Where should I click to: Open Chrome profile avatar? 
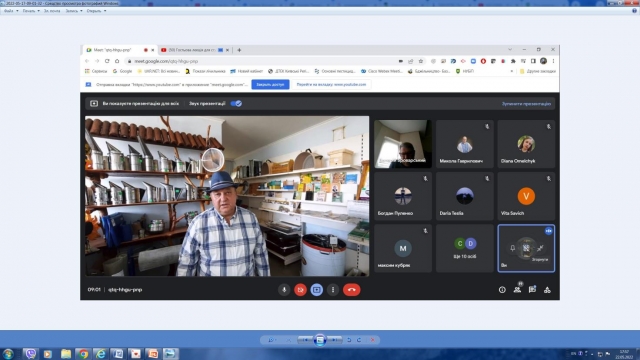543,61
